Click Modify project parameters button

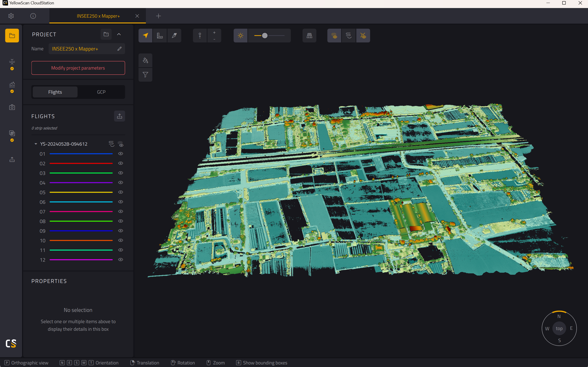coord(78,68)
